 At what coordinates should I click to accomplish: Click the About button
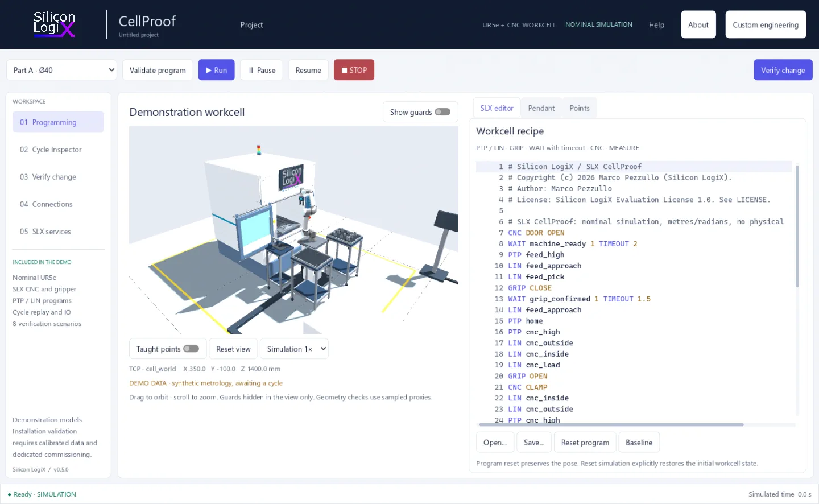698,24
